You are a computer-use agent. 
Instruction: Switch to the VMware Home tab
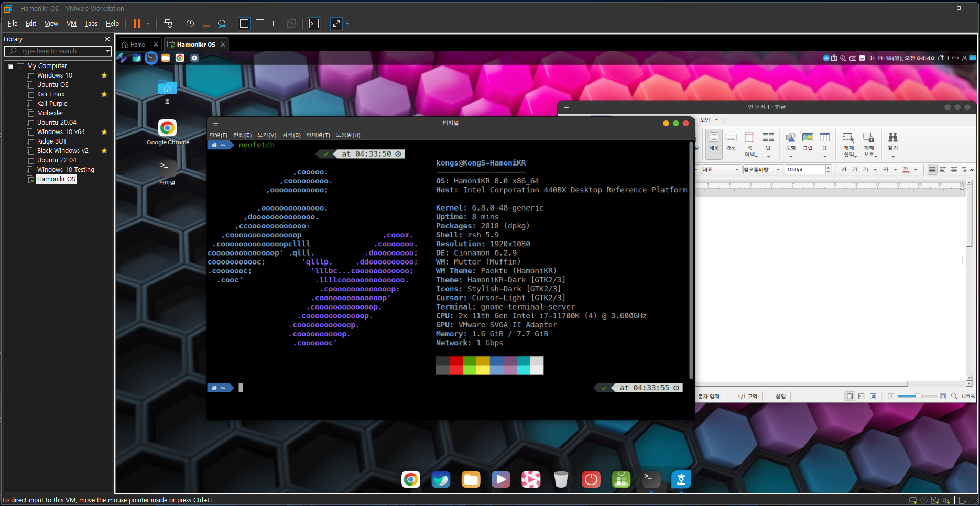click(138, 45)
